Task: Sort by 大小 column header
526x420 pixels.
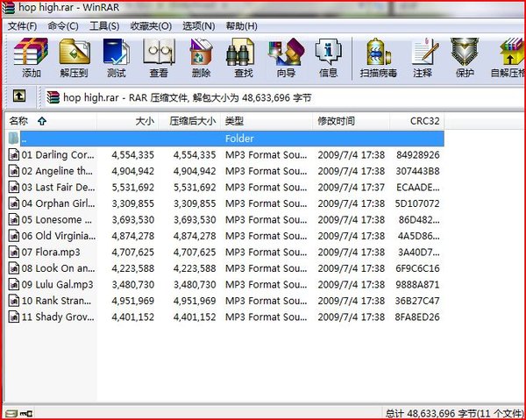Action: [x=127, y=121]
